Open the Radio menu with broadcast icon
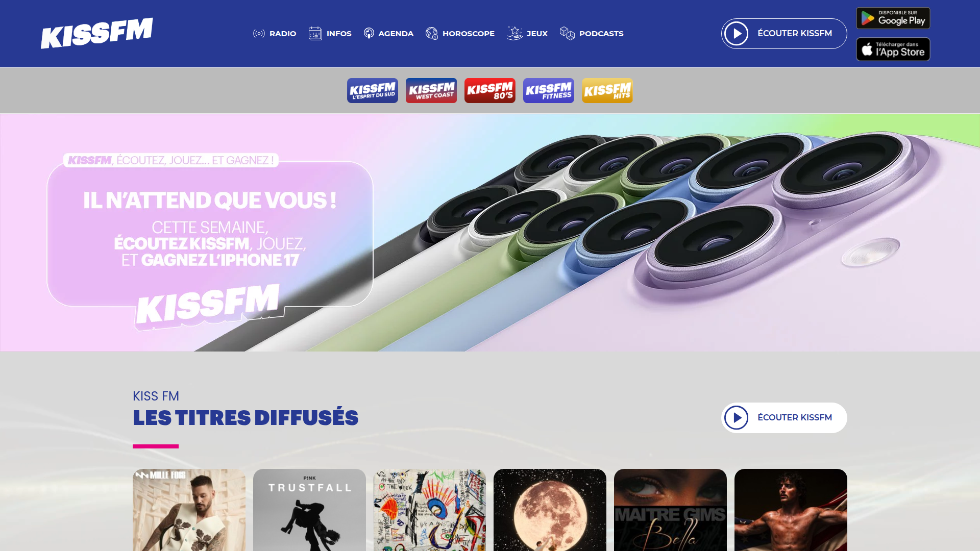 click(x=275, y=34)
